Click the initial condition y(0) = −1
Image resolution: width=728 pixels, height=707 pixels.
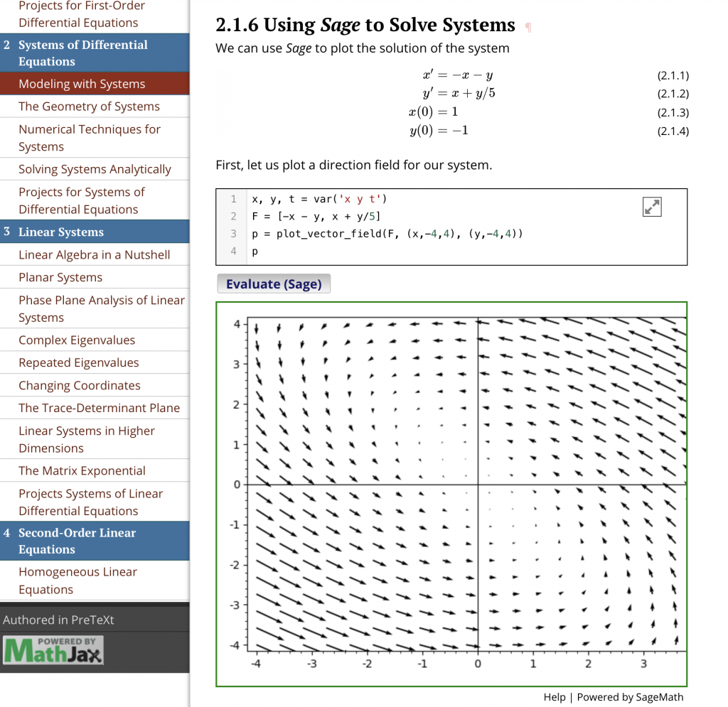click(x=439, y=130)
